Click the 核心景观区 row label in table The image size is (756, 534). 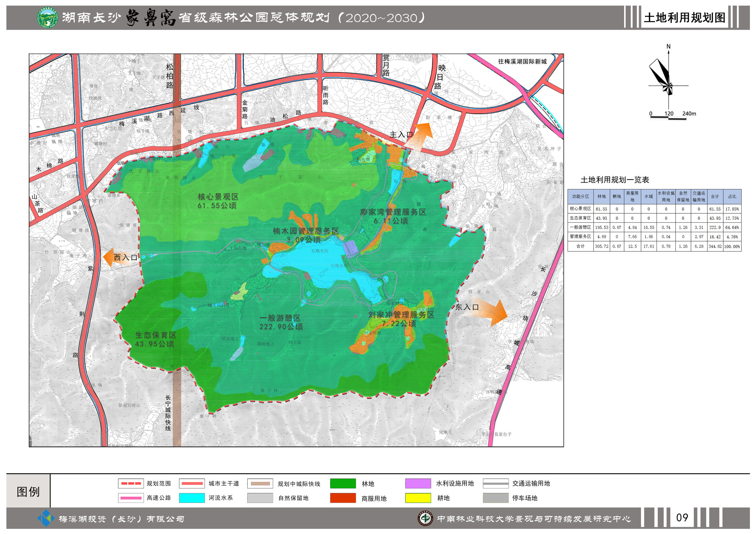tap(581, 209)
